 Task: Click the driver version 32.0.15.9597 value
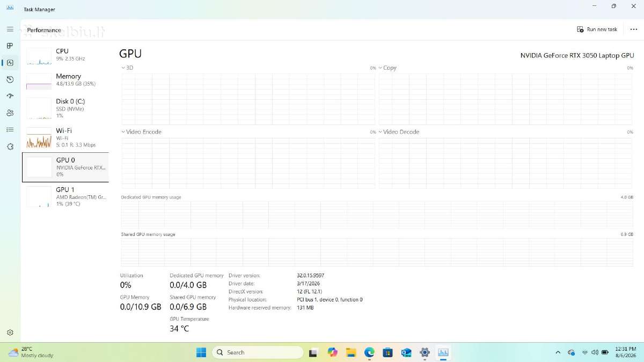click(310, 276)
